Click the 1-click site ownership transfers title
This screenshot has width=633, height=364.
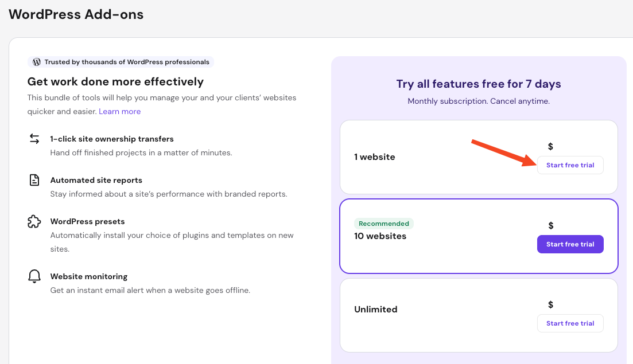point(112,139)
